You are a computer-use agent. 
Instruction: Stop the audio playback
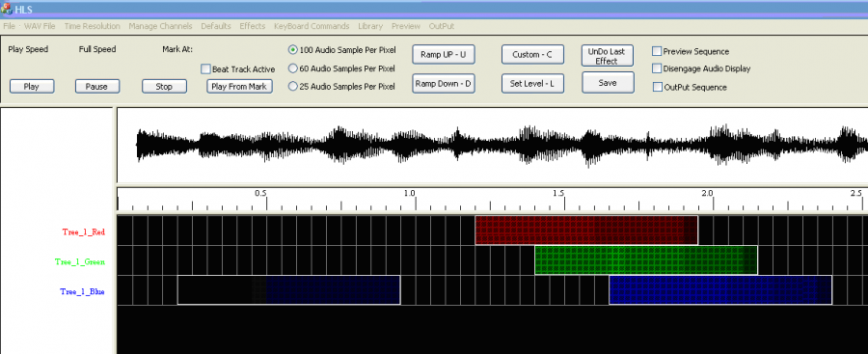[x=164, y=87]
